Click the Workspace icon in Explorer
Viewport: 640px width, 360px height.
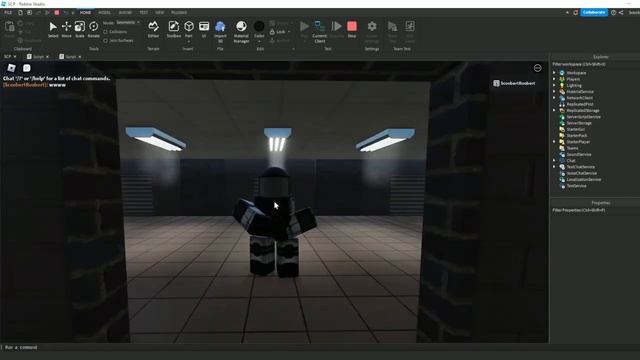562,73
